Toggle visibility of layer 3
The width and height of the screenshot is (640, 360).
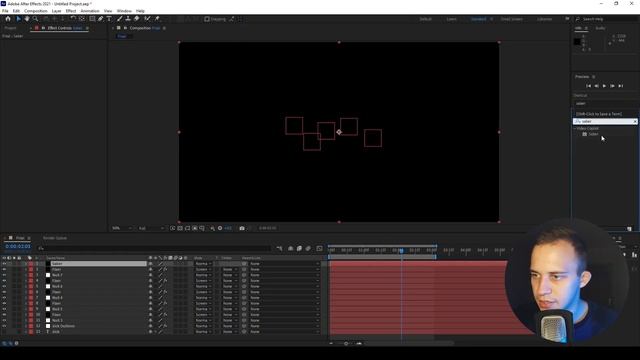[x=4, y=275]
